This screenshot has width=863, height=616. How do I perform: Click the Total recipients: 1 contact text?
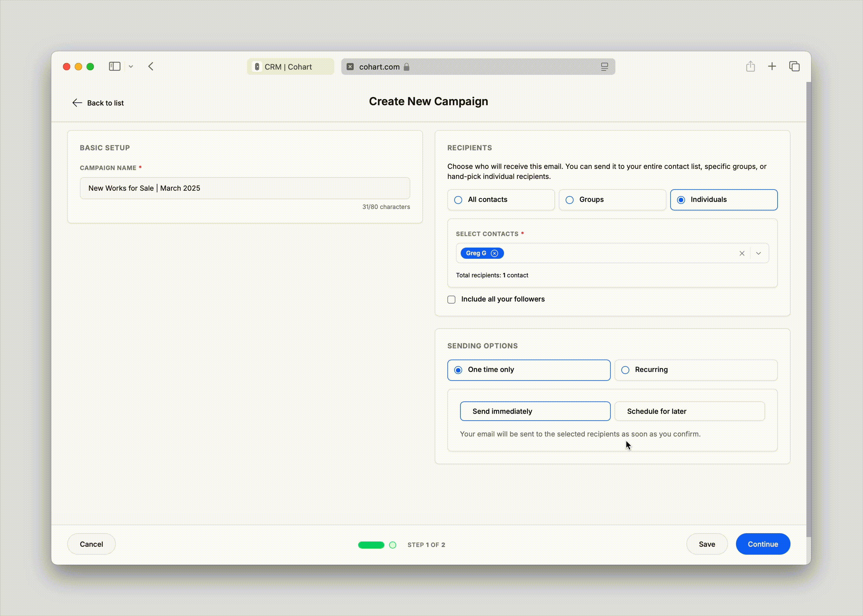click(x=492, y=275)
